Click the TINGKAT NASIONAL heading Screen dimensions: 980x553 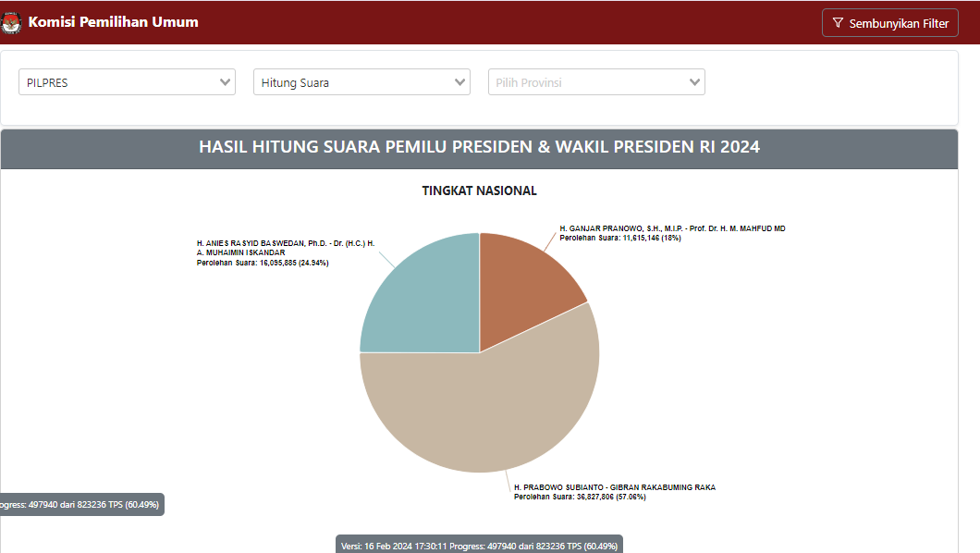[480, 190]
